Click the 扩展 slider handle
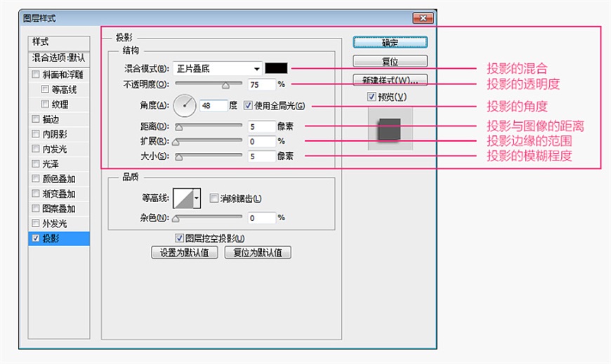611x364 pixels. click(x=176, y=142)
